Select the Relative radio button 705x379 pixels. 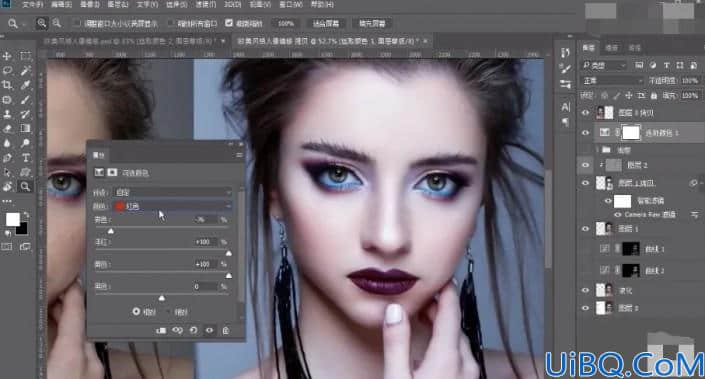tap(136, 311)
